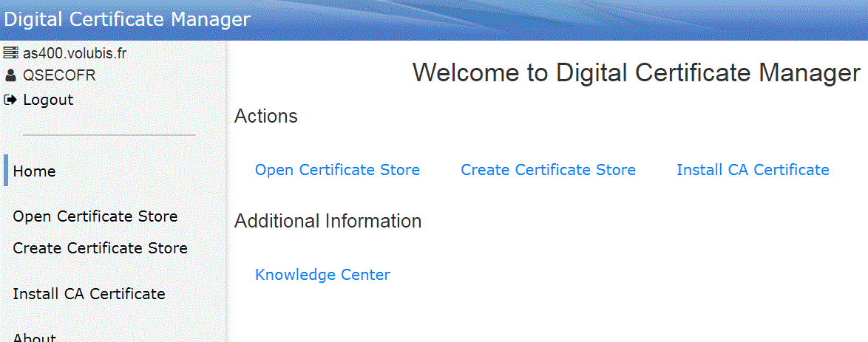Click the Install CA Certificate action link

(753, 170)
